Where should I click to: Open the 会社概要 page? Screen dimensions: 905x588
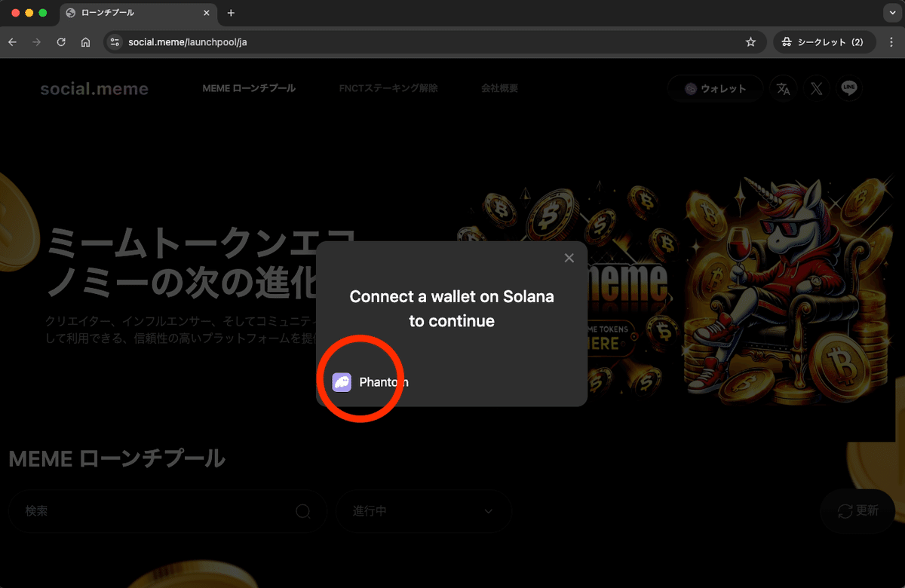(x=499, y=88)
